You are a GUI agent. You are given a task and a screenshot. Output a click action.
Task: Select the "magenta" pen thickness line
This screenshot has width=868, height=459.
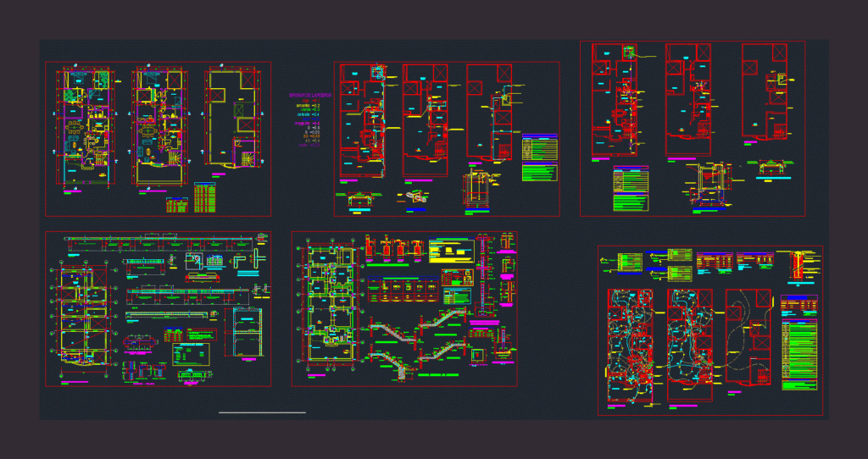pyautogui.click(x=308, y=124)
